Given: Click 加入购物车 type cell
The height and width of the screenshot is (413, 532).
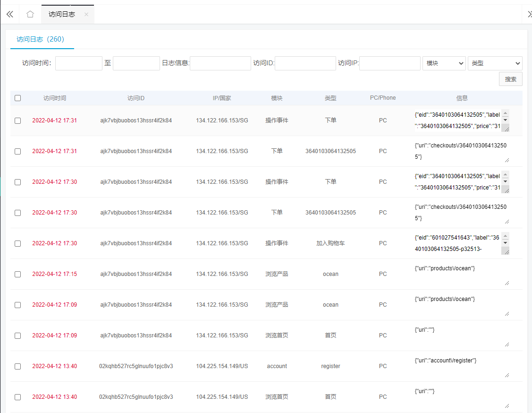Looking at the screenshot, I should [x=330, y=243].
